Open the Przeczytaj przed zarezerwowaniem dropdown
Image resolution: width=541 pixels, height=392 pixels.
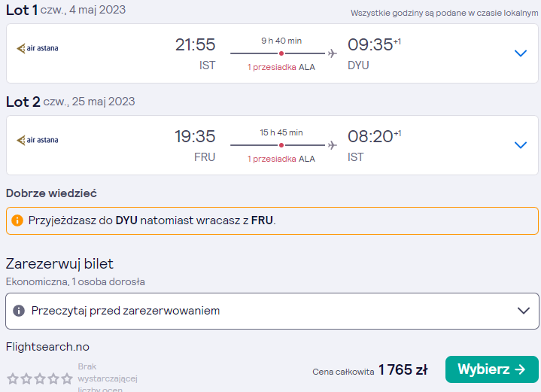272,311
